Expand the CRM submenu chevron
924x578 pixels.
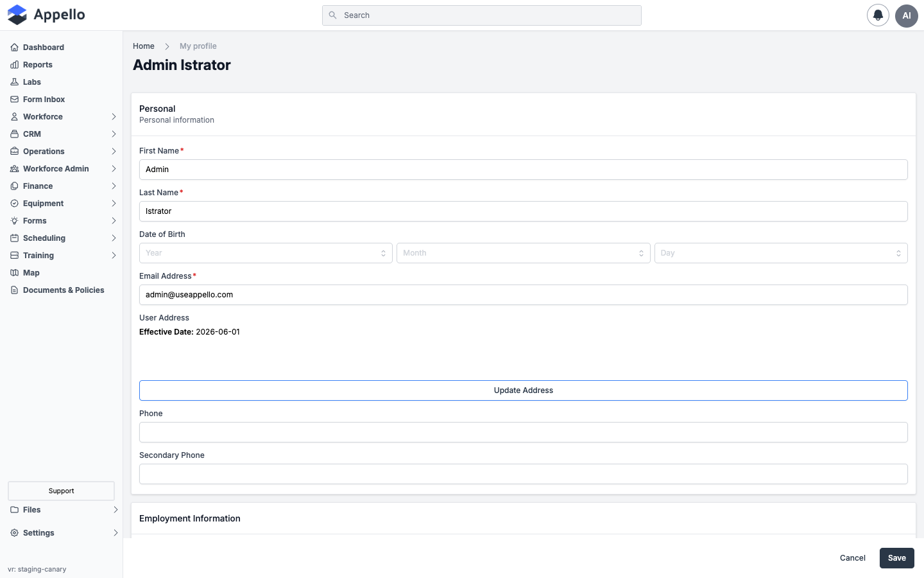click(114, 134)
